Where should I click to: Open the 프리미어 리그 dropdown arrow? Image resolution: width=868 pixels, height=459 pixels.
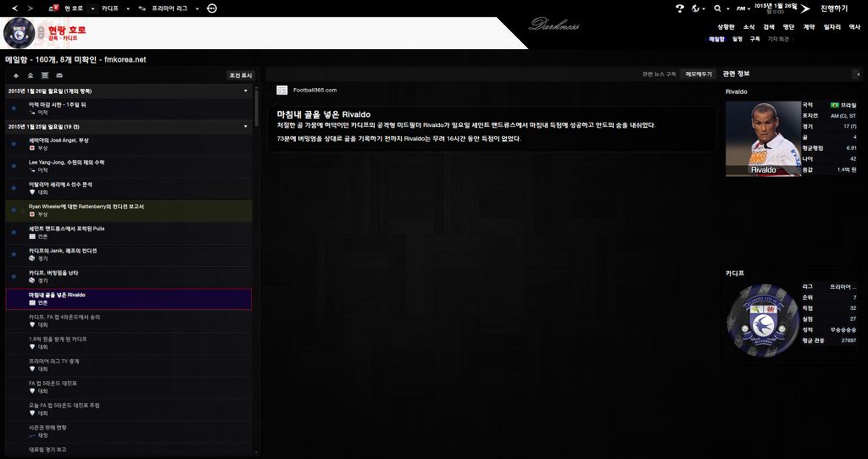click(x=197, y=8)
